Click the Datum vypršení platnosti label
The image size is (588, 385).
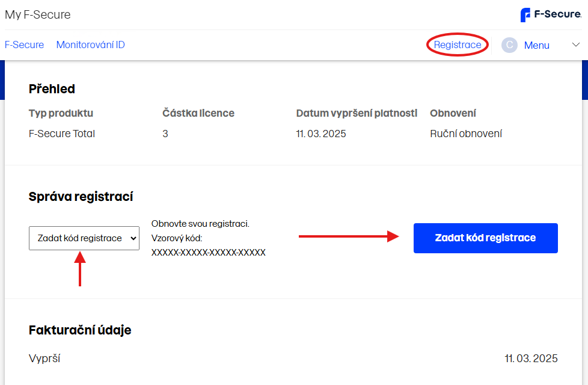pyautogui.click(x=357, y=113)
